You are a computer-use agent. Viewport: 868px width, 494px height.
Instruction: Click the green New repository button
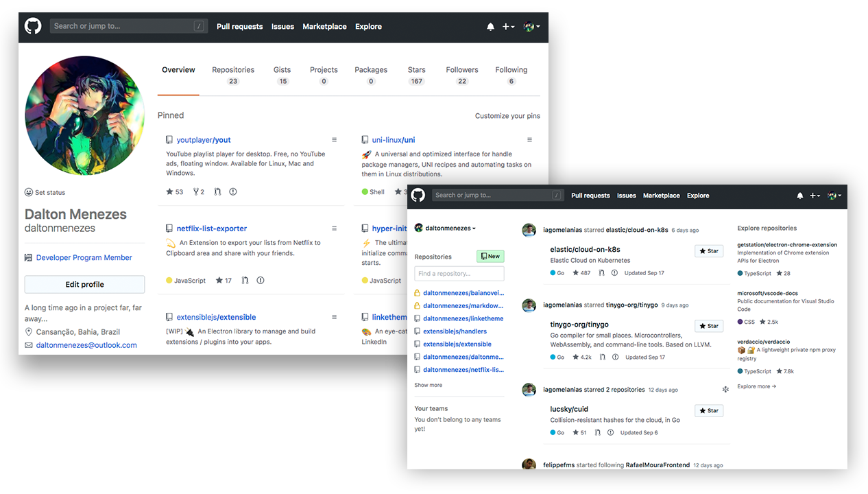490,256
